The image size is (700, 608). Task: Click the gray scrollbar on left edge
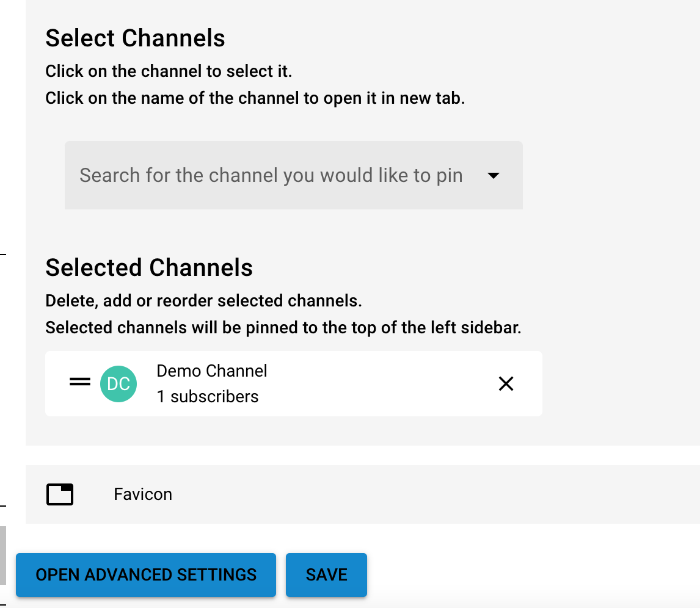(3, 555)
